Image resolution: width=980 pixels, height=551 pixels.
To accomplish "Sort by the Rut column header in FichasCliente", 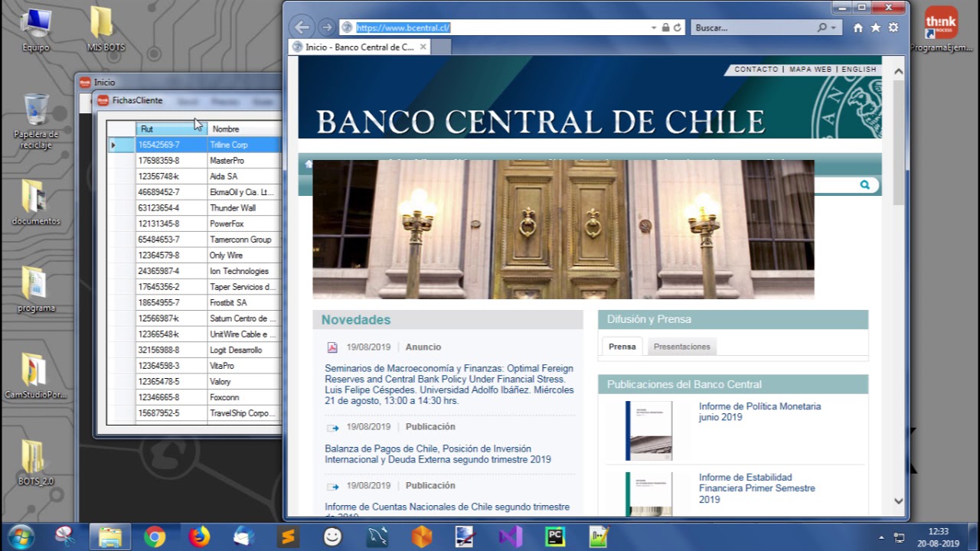I will [x=171, y=129].
